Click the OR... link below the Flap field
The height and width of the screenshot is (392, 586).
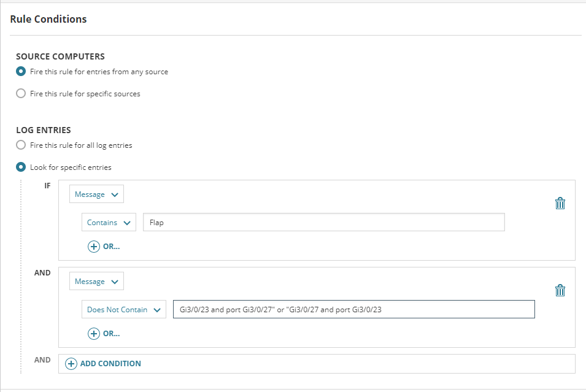pos(111,247)
